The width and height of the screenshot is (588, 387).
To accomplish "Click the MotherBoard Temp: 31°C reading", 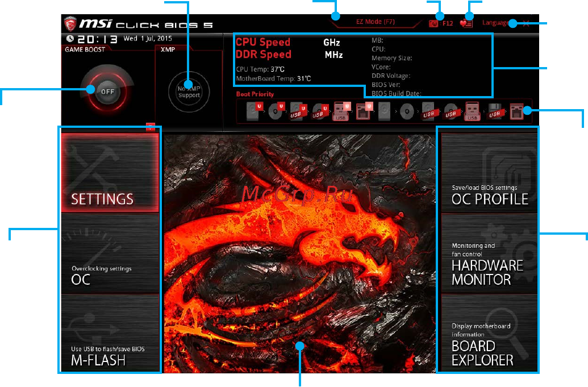I will click(273, 79).
